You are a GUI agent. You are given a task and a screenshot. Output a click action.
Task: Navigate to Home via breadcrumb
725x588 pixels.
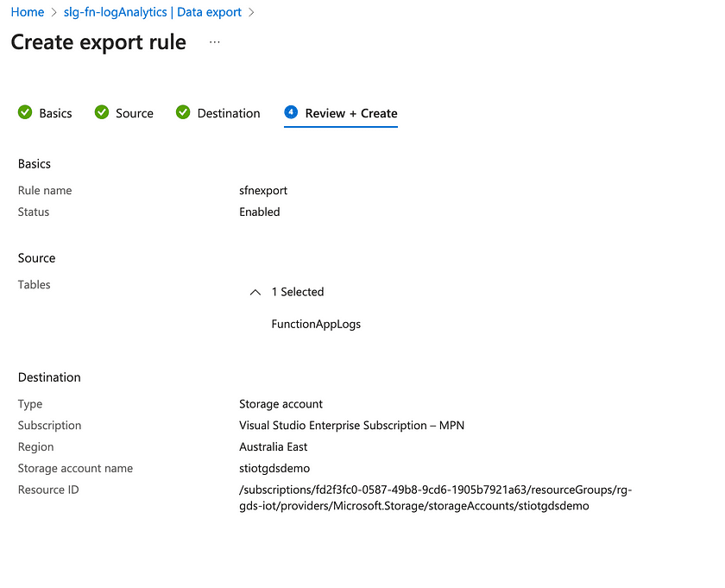tap(28, 13)
